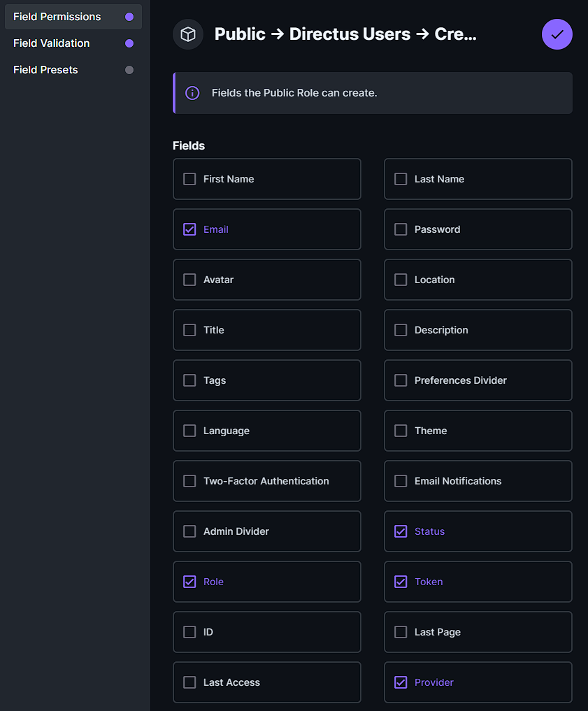Select the Last Access field checkbox
588x711 pixels.
(x=189, y=682)
